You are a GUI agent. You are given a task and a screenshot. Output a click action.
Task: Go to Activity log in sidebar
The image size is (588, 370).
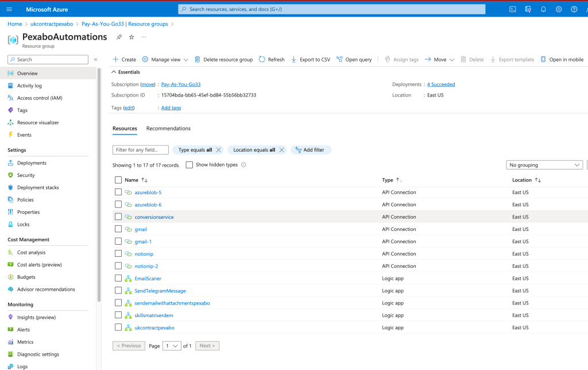(x=29, y=86)
